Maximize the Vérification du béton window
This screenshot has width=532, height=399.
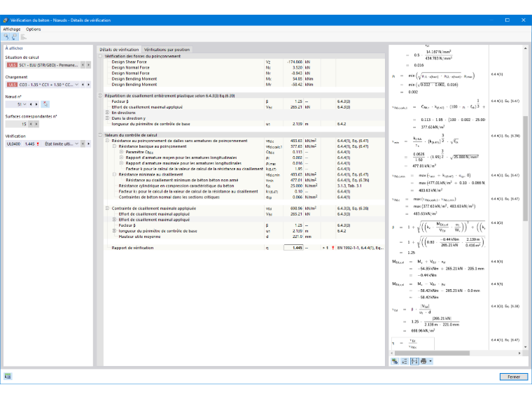coord(507,20)
